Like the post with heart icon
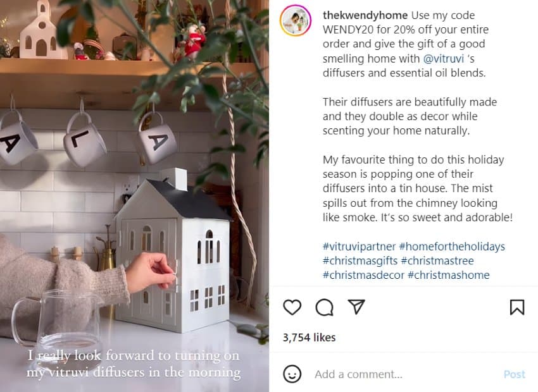This screenshot has width=538, height=392. 292,307
